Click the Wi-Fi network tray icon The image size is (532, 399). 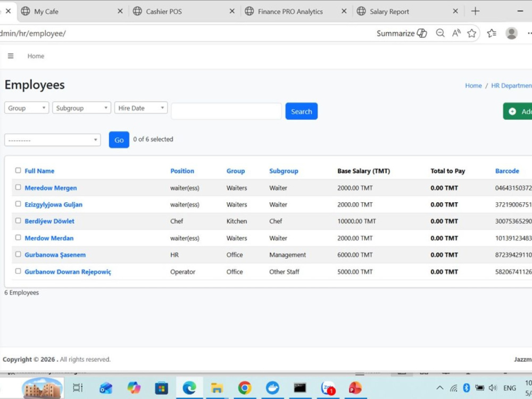(x=454, y=388)
